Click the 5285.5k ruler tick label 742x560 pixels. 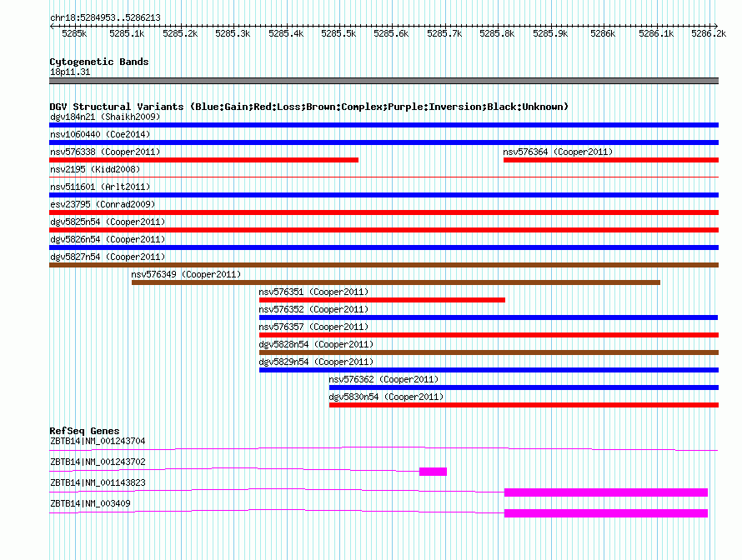tap(338, 33)
